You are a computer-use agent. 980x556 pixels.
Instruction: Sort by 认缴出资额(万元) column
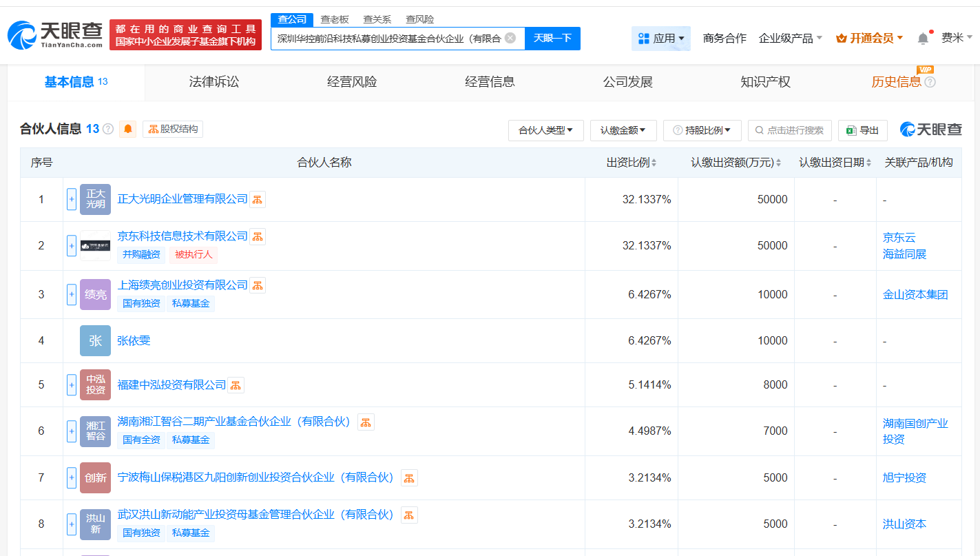(x=778, y=163)
